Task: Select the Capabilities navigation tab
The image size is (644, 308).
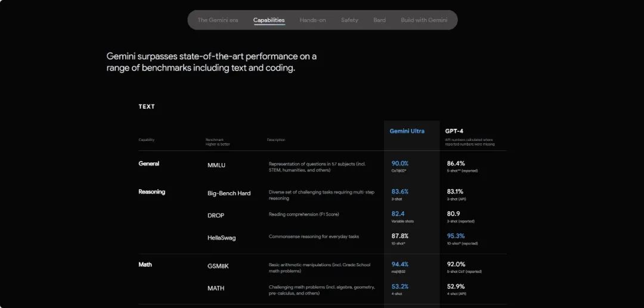Action: click(x=269, y=20)
